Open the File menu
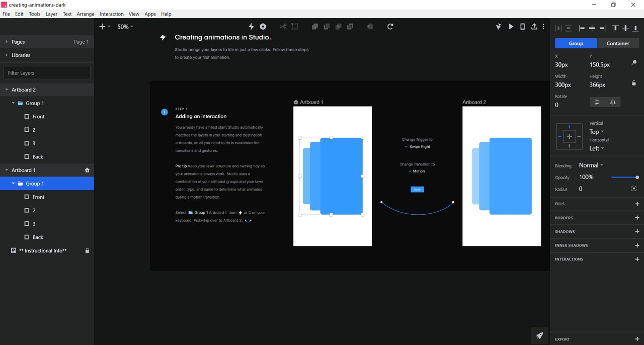Screen dimensions: 644x345 (x=6, y=14)
